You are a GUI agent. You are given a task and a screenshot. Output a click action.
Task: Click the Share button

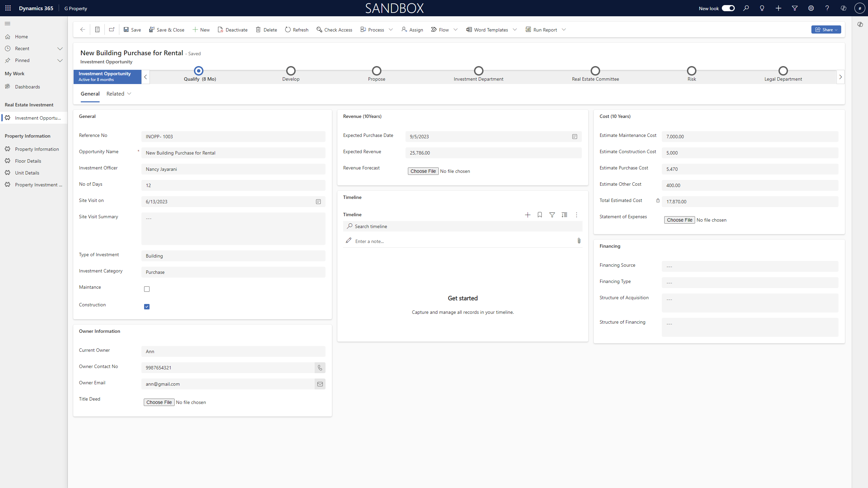coord(826,30)
